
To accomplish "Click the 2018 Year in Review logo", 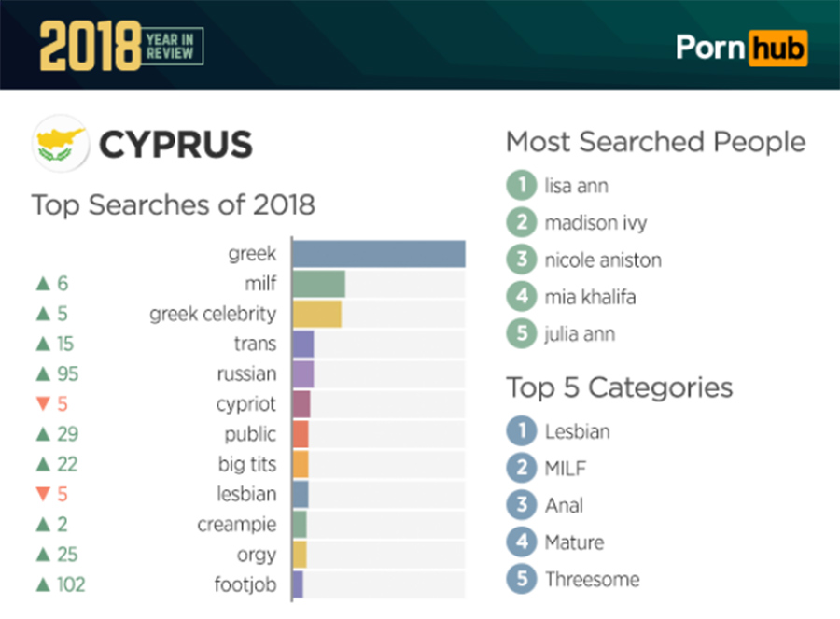I will pyautogui.click(x=121, y=46).
